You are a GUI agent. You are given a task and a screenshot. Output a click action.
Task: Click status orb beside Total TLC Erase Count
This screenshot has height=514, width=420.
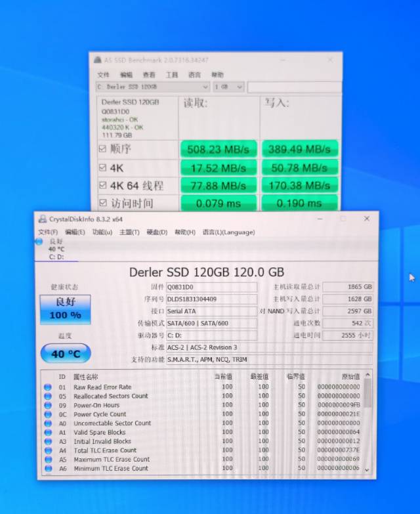click(x=47, y=451)
